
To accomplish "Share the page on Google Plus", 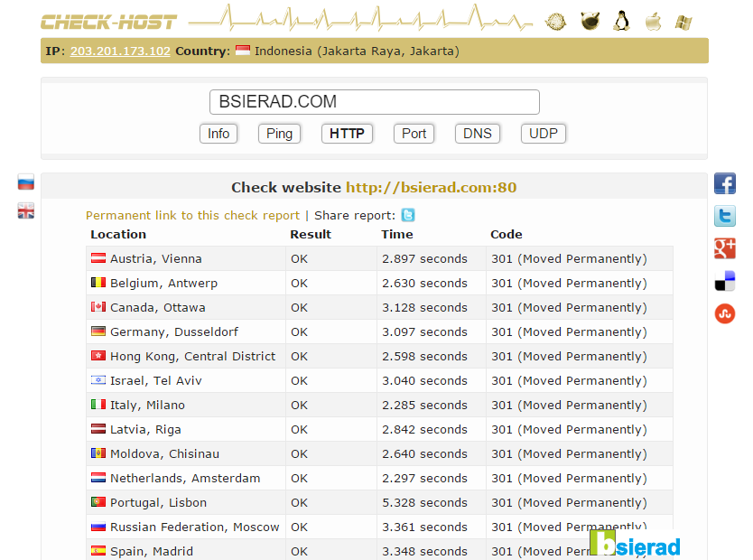I will 725,248.
